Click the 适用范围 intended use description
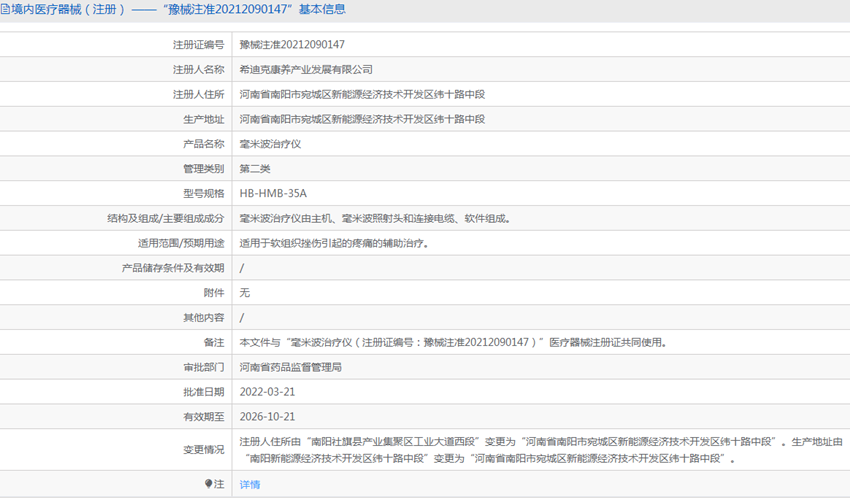The width and height of the screenshot is (850, 499). (x=334, y=243)
